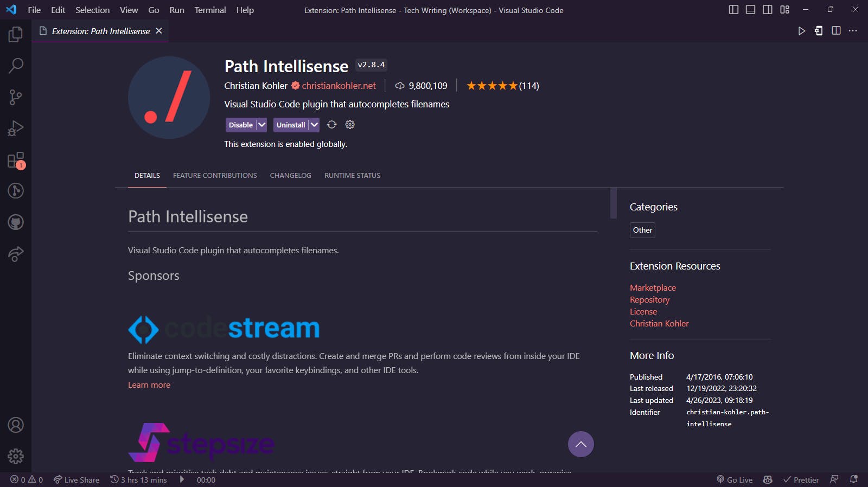Click the scroll-to-top round button

(x=580, y=444)
